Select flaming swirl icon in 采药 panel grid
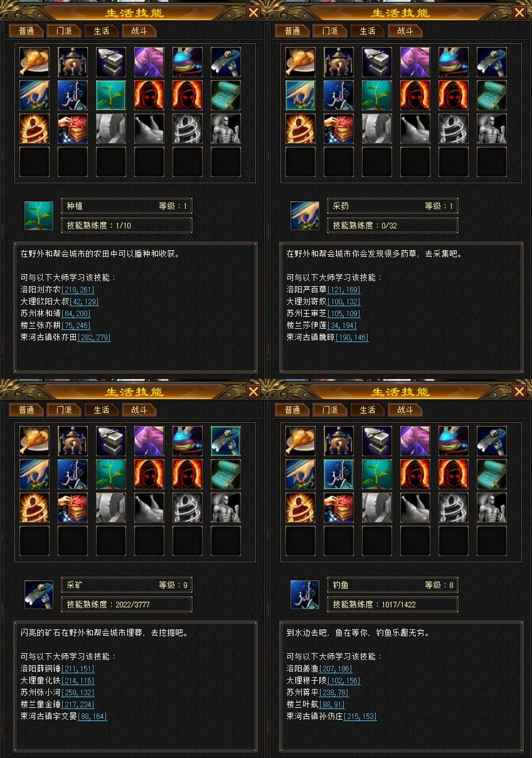This screenshot has height=758, width=532. click(x=300, y=129)
